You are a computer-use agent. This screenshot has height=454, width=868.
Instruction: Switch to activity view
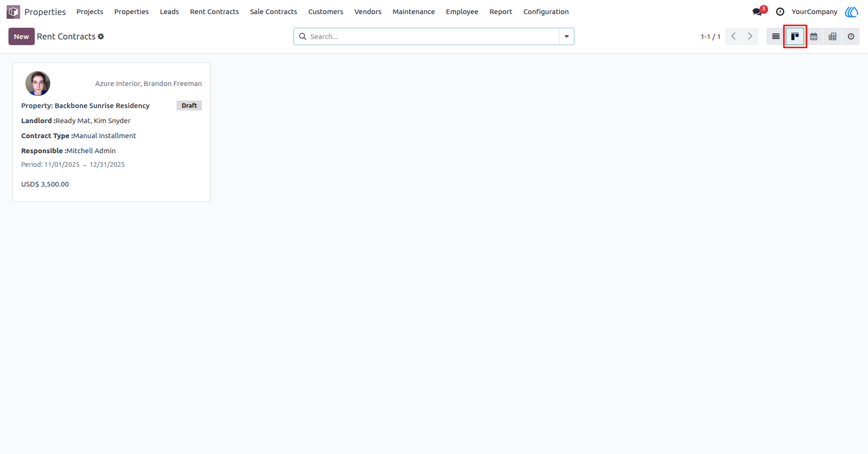[851, 36]
